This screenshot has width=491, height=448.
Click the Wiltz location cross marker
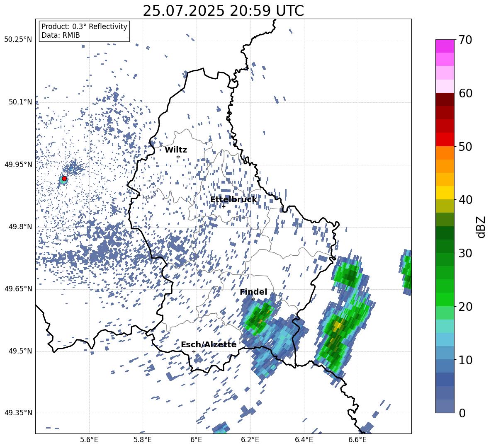tap(178, 157)
